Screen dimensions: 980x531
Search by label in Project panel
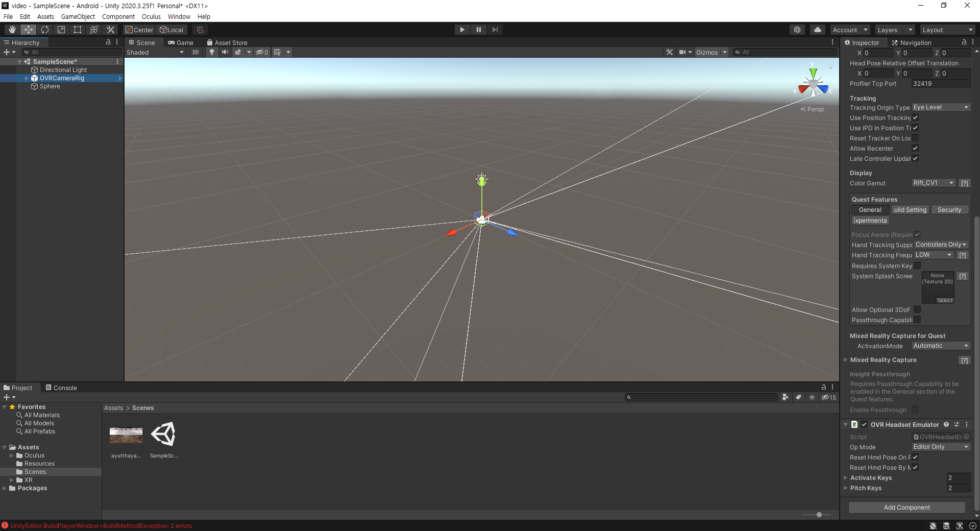[798, 397]
